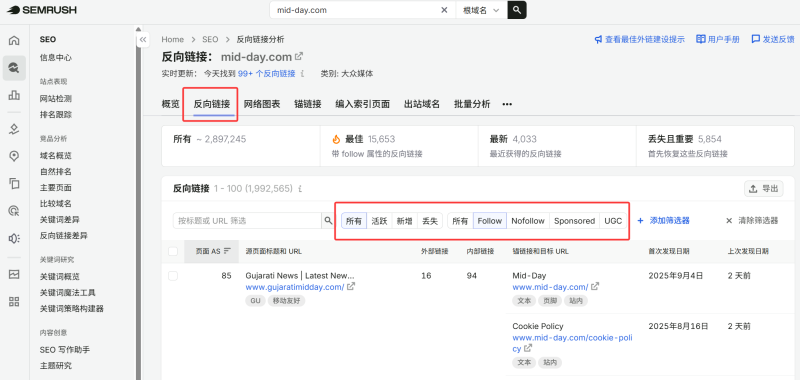Image resolution: width=800 pixels, height=380 pixels.
Task: Tick the Gujarati News row checkbox
Action: tap(173, 276)
